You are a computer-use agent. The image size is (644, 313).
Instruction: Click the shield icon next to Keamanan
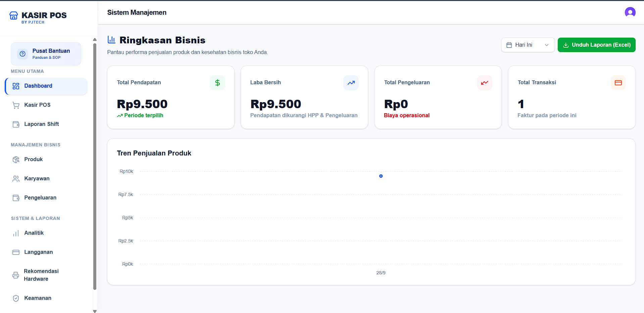(16, 298)
